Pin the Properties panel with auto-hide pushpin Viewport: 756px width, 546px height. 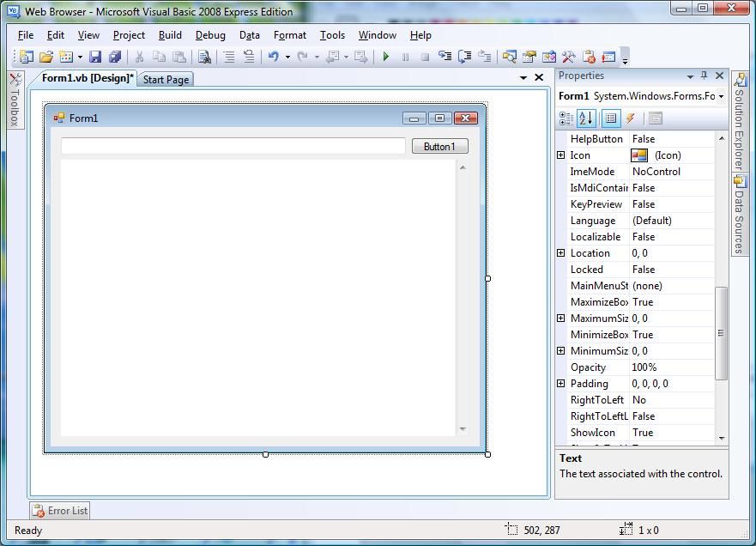(x=704, y=76)
